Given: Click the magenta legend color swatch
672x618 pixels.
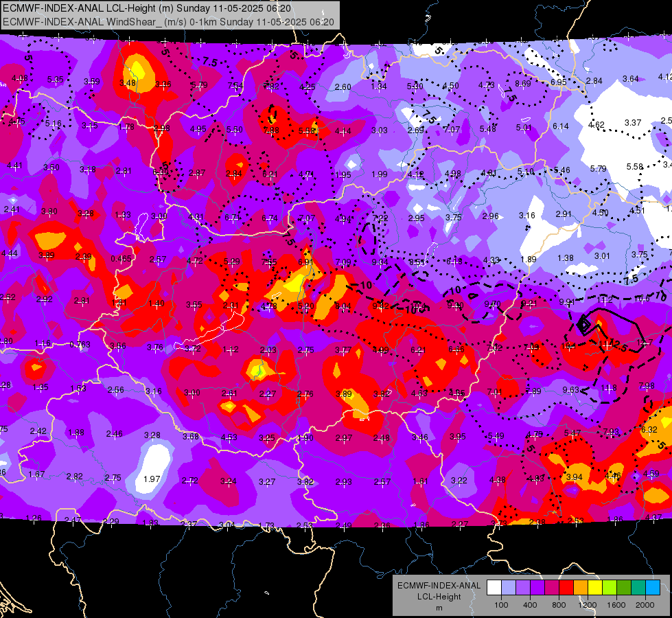Looking at the screenshot, I should 552,588.
